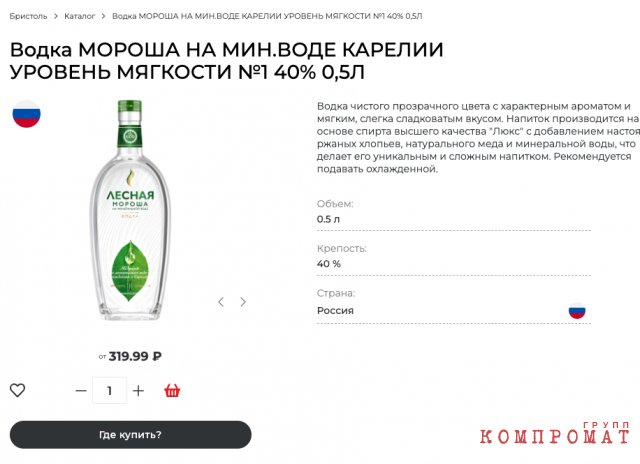Increase quantity with plus icon
The height and width of the screenshot is (464, 640).
click(138, 391)
